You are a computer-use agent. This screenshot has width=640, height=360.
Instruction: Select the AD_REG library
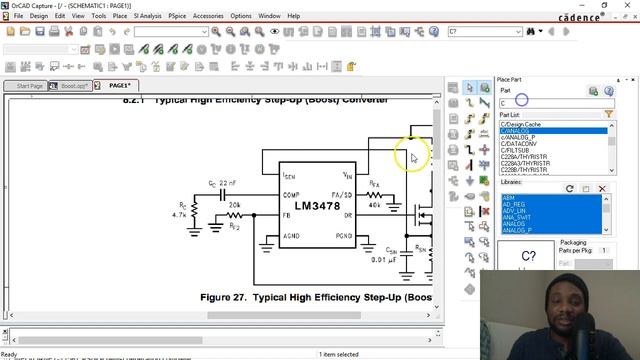pyautogui.click(x=551, y=204)
